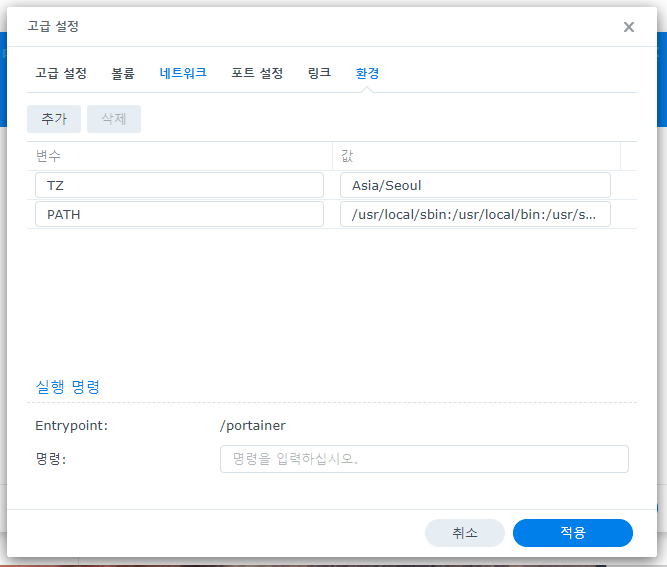This screenshot has width=667, height=567.
Task: Open the 네트워크 tab
Action: (183, 73)
